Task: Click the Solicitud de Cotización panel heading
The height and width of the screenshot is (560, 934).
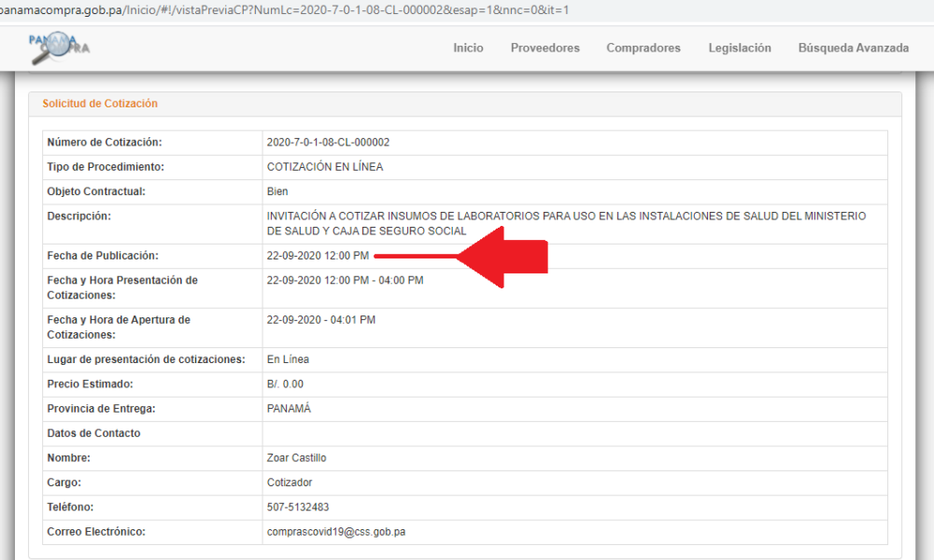Action: [100, 104]
